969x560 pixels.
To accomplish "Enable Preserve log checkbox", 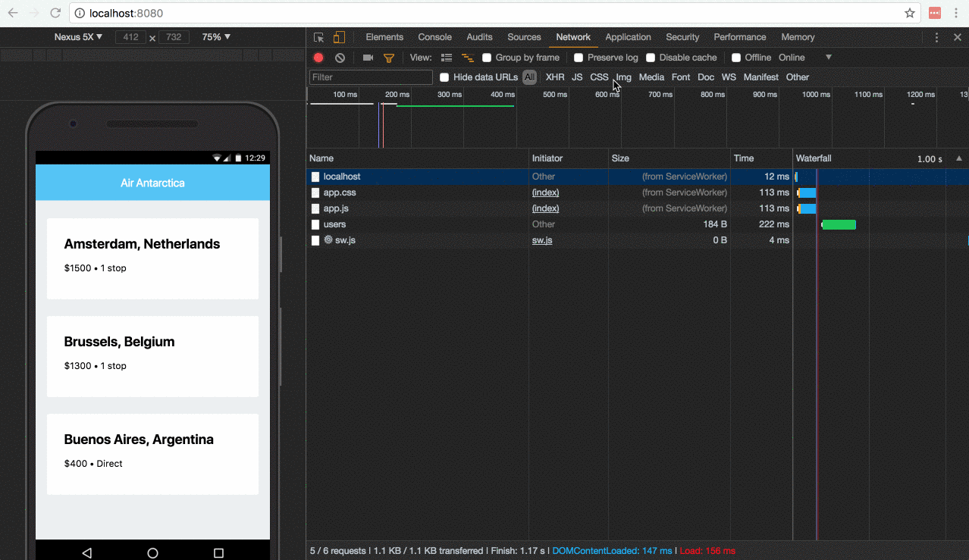I will point(579,58).
